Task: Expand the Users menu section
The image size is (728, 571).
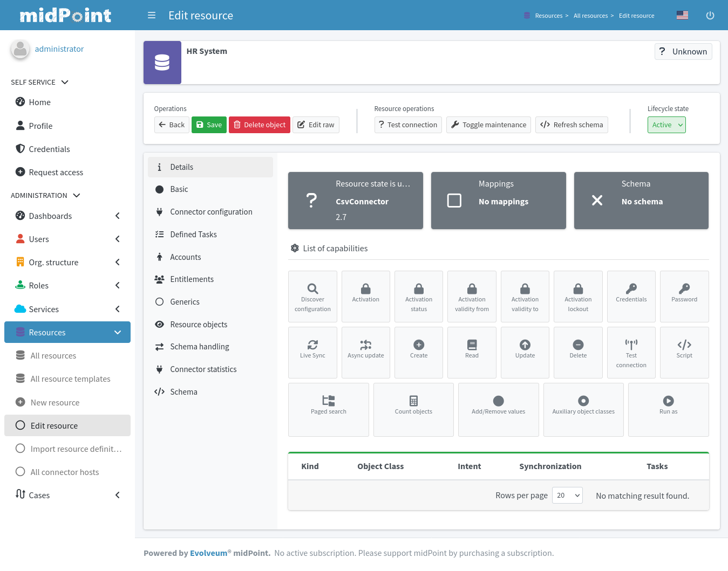Action: coord(117,239)
